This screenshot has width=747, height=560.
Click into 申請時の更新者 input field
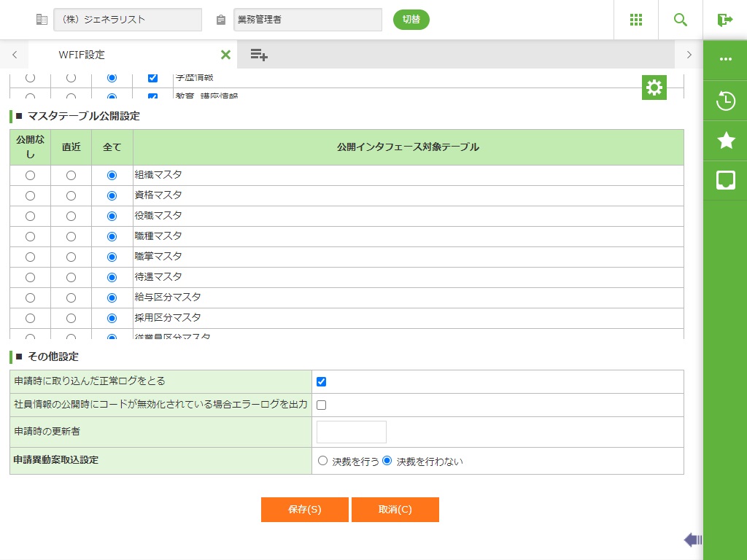coord(351,432)
